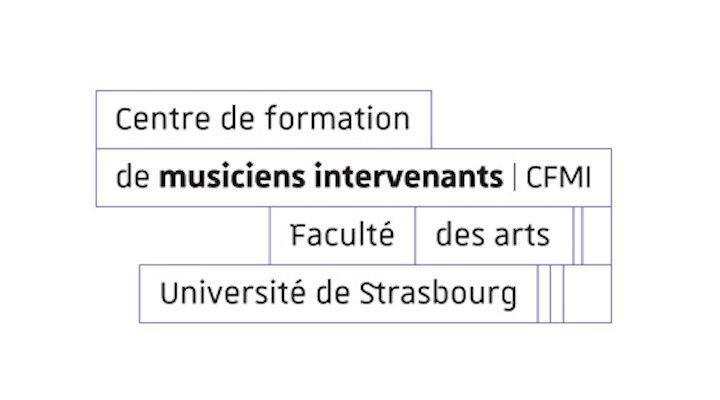
Task: Click the vertical separator bar before CFMI
Action: [515, 177]
